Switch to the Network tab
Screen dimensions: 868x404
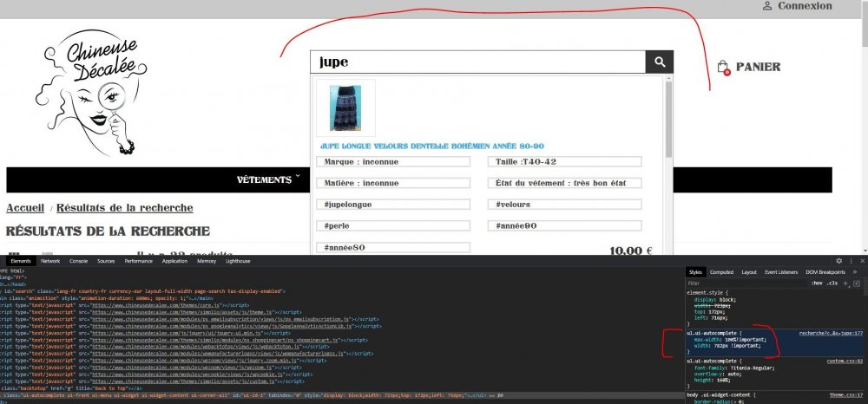pyautogui.click(x=50, y=261)
